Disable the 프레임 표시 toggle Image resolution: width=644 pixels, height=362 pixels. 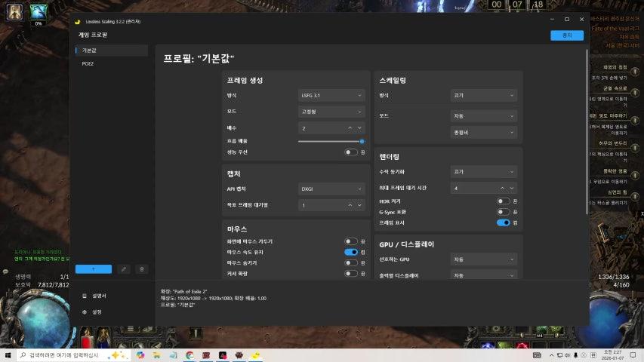(x=503, y=222)
